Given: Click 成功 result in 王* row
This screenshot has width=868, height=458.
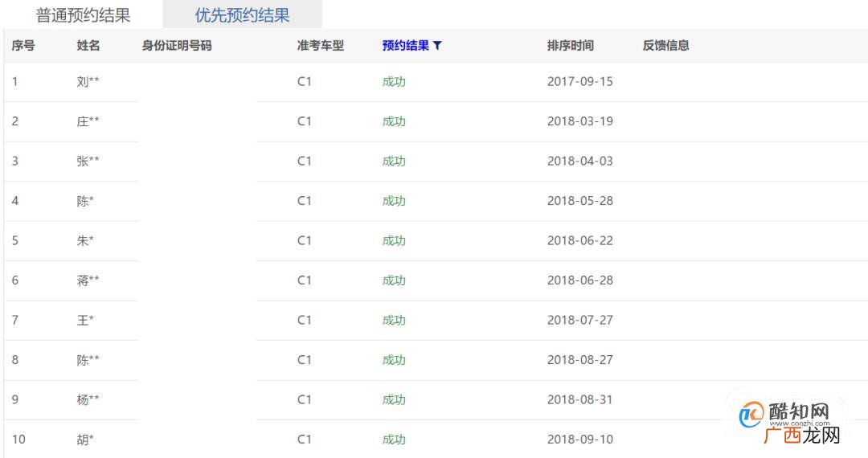Looking at the screenshot, I should tap(394, 321).
